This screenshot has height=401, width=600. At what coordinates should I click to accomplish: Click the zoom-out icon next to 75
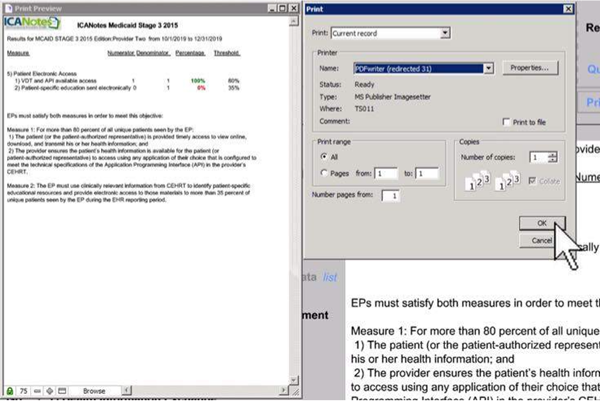37,391
